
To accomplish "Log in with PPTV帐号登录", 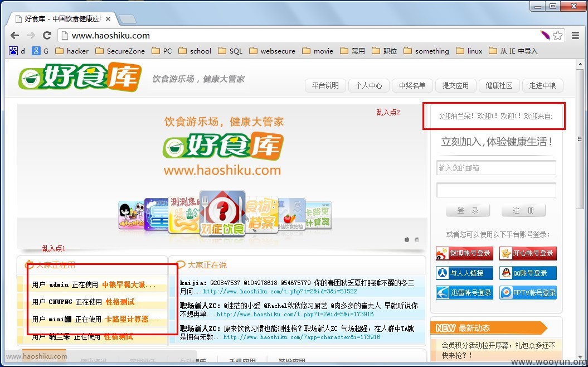I will 528,292.
